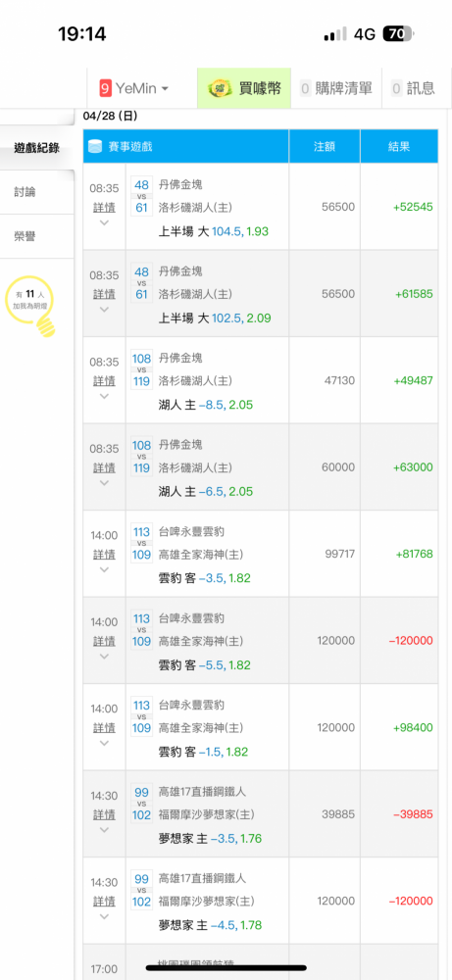This screenshot has width=452, height=980.
Task: Click the 99 vs 102 score box, –4.5 bet
Action: pyautogui.click(x=142, y=891)
